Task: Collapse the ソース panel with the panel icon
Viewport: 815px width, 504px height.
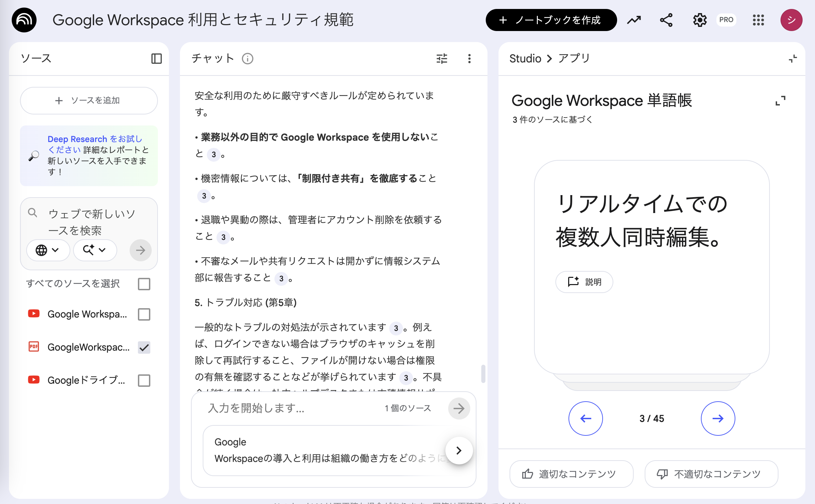Action: click(x=156, y=59)
